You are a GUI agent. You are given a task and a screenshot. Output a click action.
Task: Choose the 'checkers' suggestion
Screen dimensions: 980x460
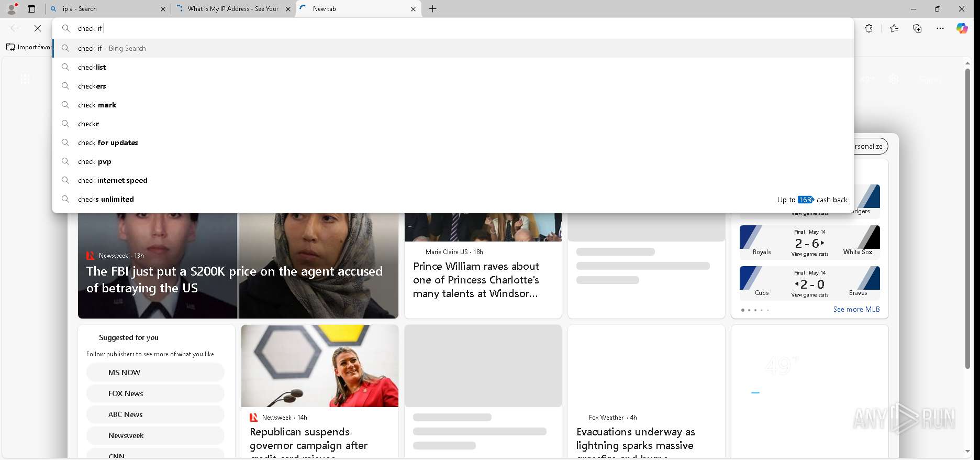tap(453, 86)
